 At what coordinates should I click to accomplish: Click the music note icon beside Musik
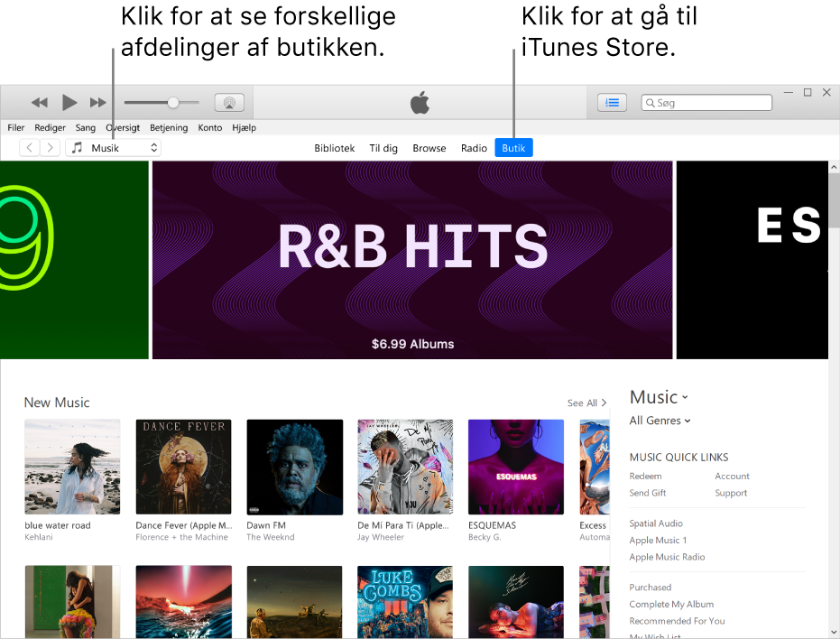[x=76, y=147]
